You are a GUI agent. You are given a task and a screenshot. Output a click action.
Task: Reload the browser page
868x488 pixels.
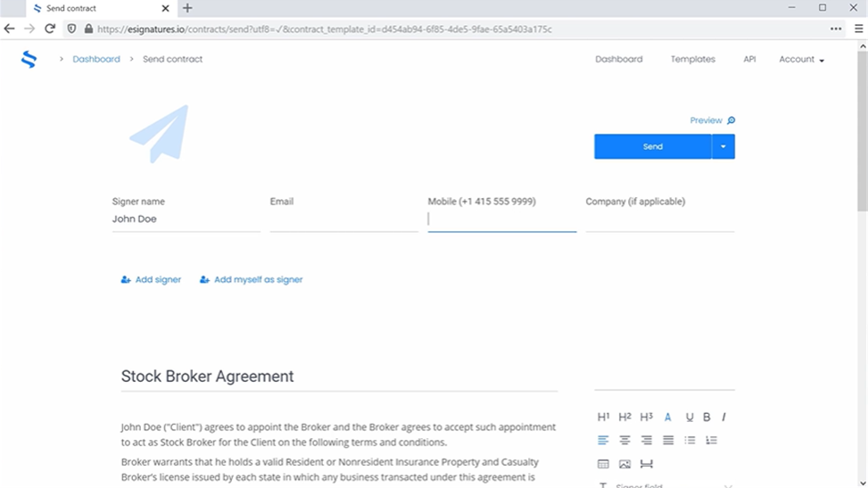pos(50,29)
